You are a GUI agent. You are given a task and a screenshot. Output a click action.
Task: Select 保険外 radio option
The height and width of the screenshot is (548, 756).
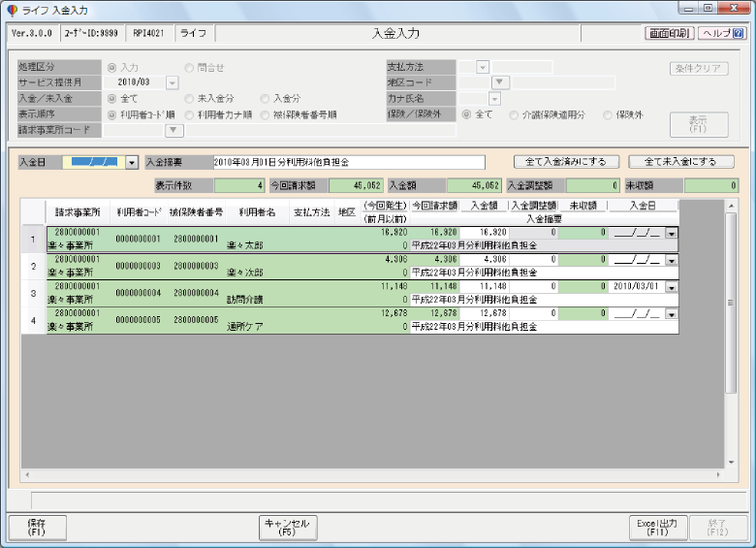pyautogui.click(x=608, y=114)
